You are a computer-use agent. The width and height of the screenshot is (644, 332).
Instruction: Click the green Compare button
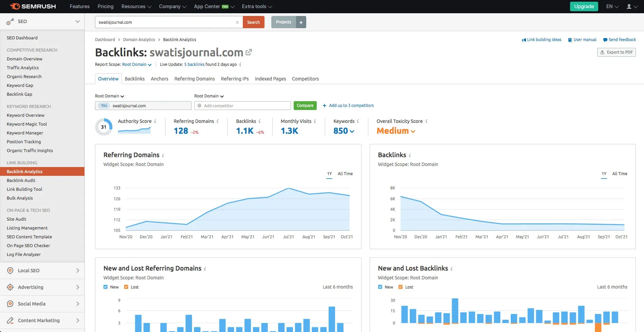(x=305, y=106)
